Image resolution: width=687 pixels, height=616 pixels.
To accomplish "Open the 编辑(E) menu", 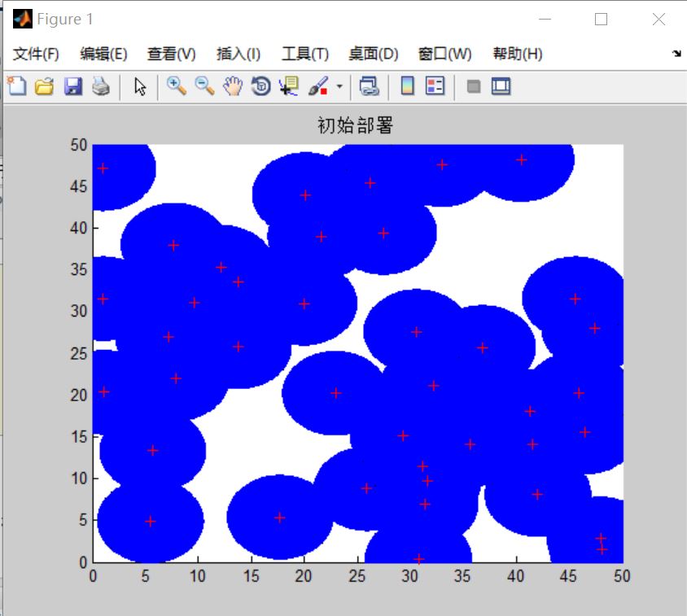I will (104, 54).
